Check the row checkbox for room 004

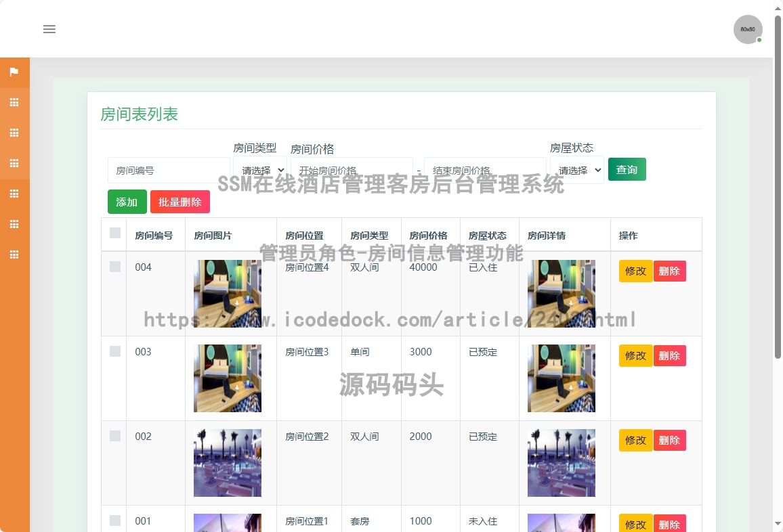[x=115, y=267]
